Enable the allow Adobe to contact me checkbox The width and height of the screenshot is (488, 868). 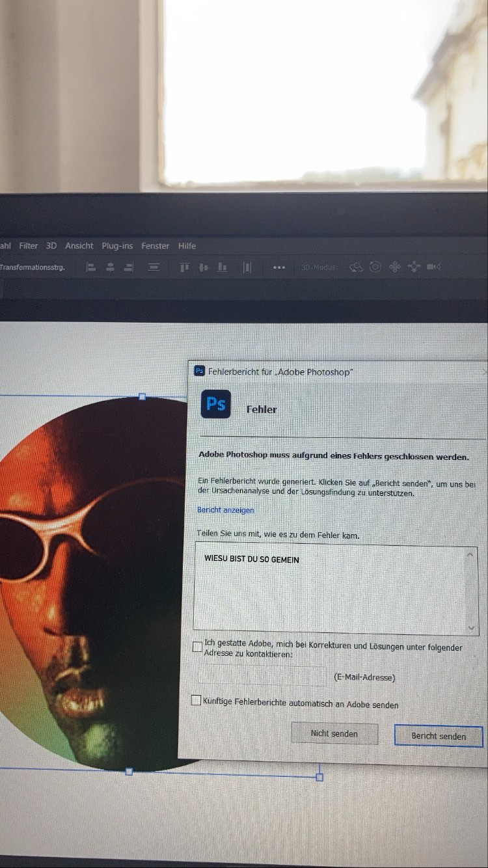pyautogui.click(x=197, y=647)
